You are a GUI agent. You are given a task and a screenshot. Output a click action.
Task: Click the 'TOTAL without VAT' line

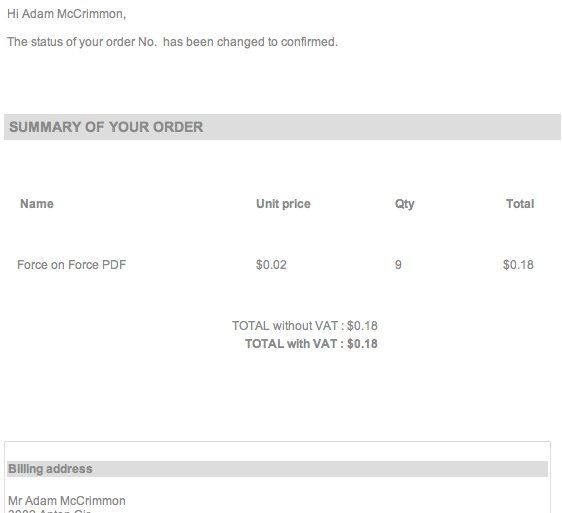[x=305, y=326]
